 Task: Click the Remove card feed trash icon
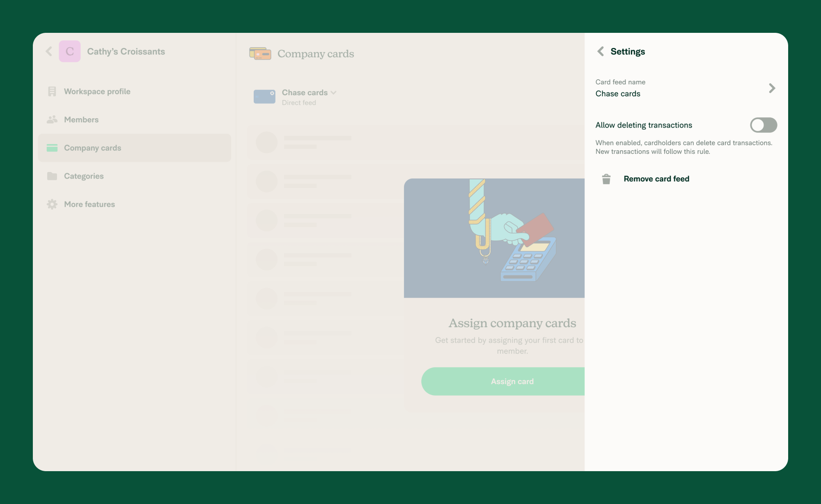607,179
